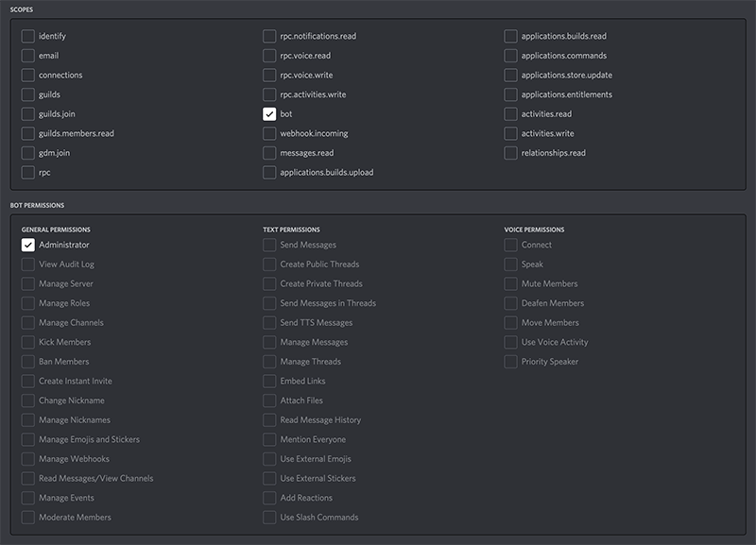Enable the identify scope
This screenshot has height=545, width=756.
tap(28, 36)
